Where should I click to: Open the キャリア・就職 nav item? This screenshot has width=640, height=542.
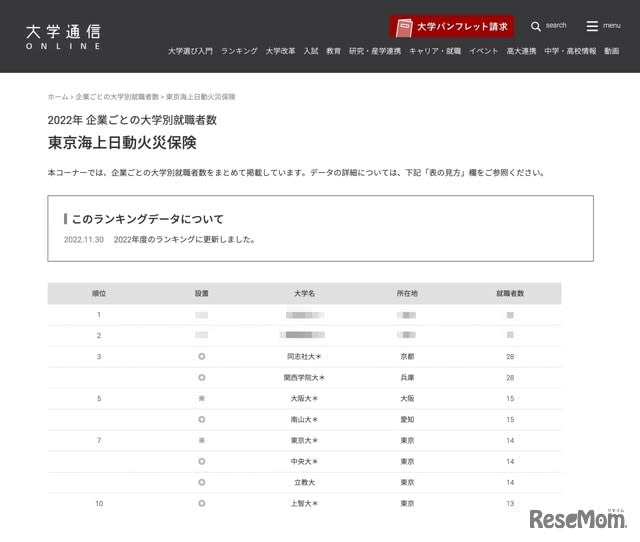435,51
